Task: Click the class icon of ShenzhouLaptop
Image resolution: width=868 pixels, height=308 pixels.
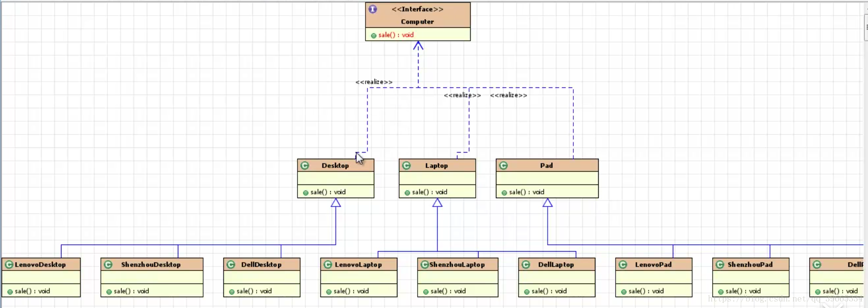Action: [425, 264]
